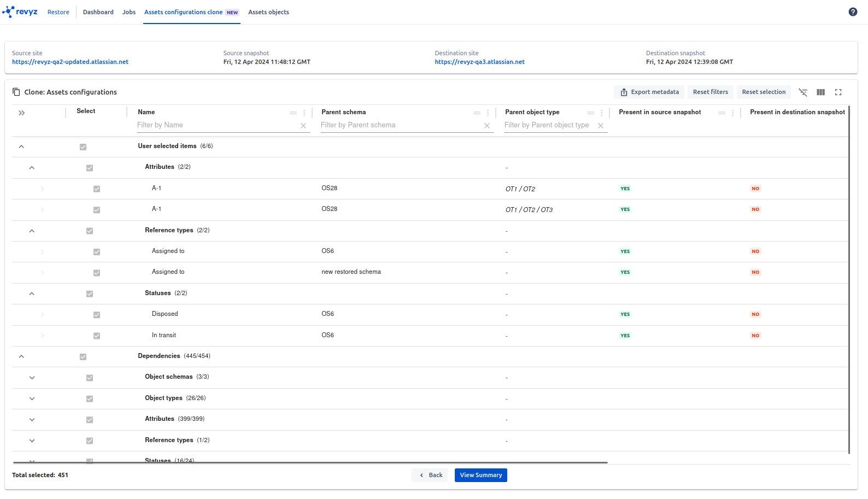The width and height of the screenshot is (868, 499).
Task: Focus Filter by Parent object type field
Action: pos(549,125)
